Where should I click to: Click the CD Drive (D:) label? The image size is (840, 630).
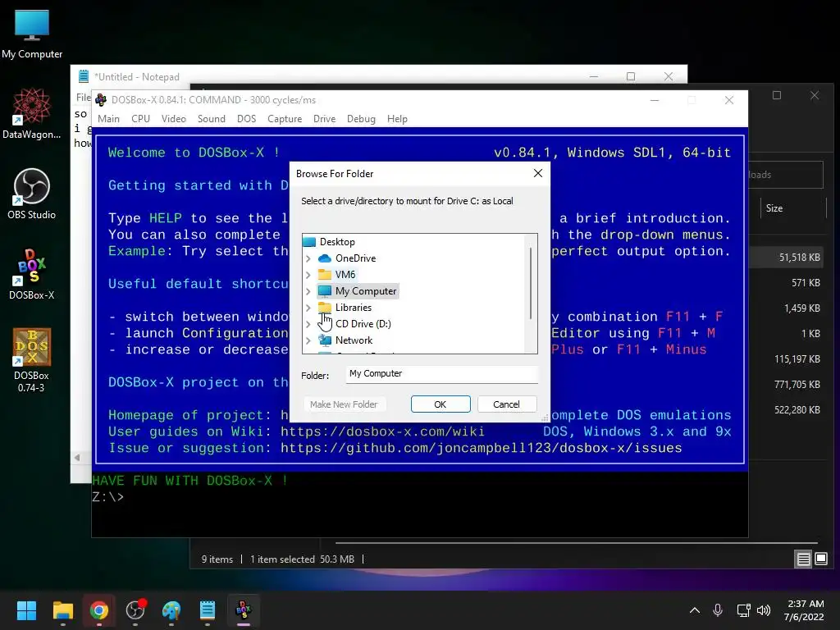point(363,323)
